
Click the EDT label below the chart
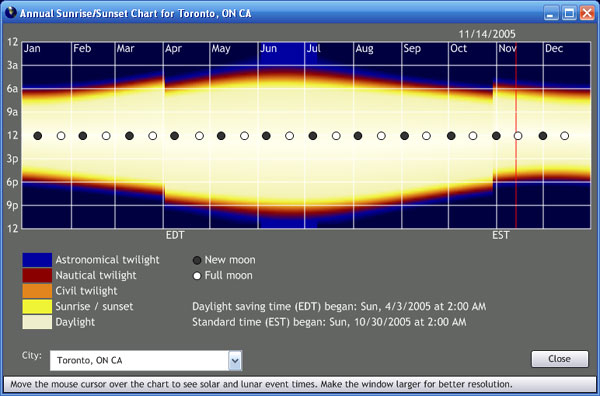click(175, 235)
